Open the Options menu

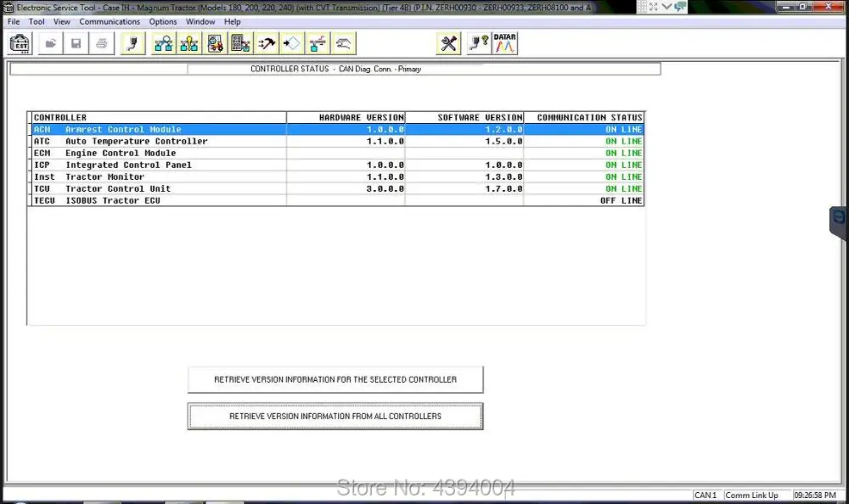click(x=163, y=22)
